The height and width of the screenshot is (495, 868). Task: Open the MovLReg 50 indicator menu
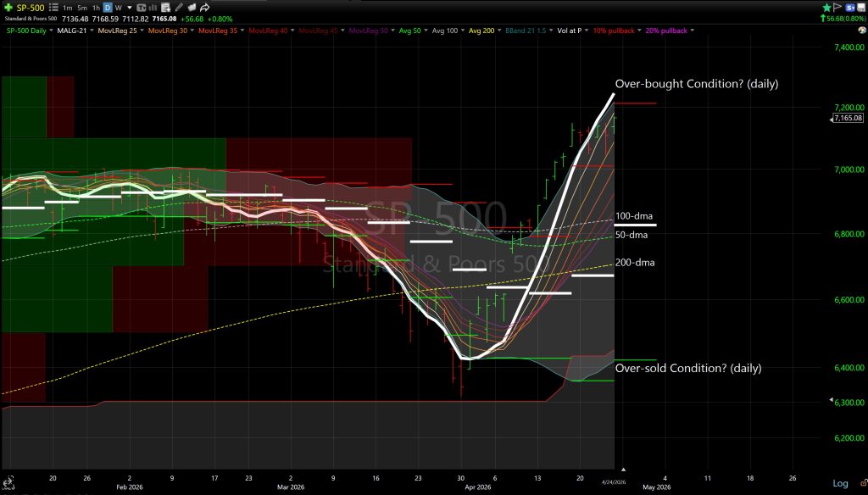click(393, 31)
